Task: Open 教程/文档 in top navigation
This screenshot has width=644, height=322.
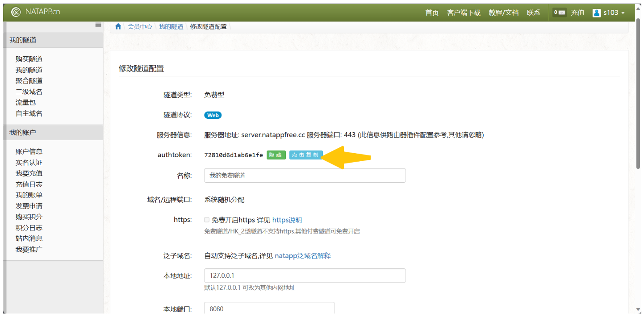Action: 504,13
